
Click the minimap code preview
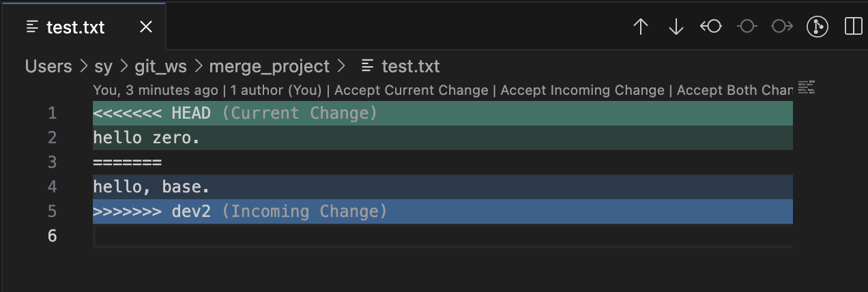point(807,89)
